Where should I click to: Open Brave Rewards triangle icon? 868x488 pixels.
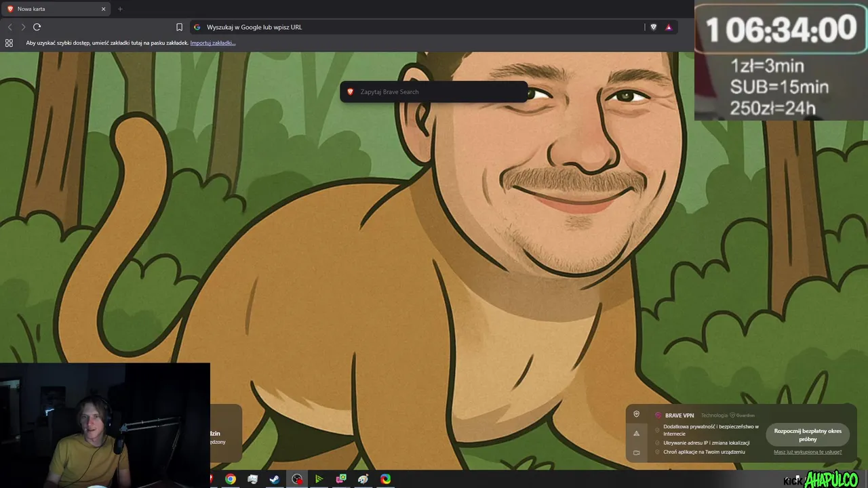(x=669, y=27)
